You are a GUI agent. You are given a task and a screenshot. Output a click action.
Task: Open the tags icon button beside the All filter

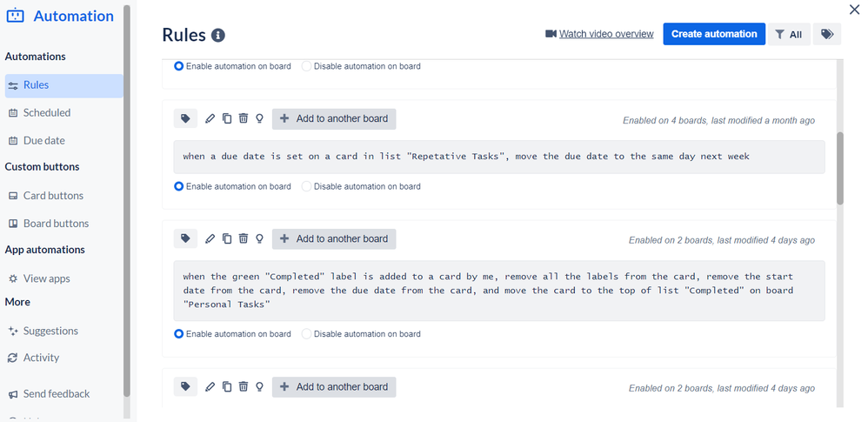click(827, 34)
